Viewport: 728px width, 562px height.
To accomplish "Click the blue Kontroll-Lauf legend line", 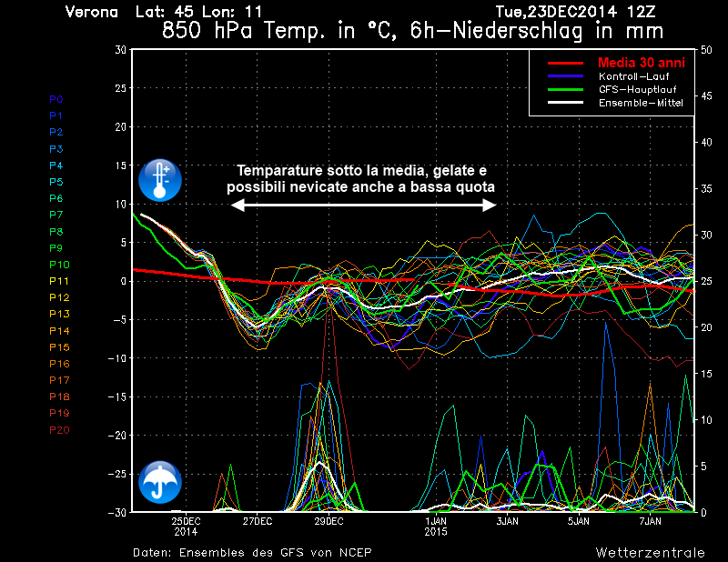I will pos(565,76).
